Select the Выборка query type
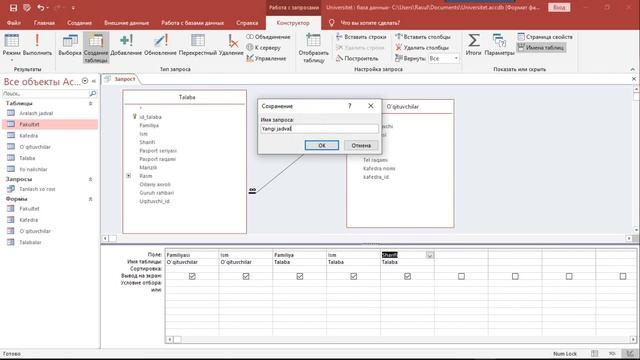The height and width of the screenshot is (360, 640). click(70, 46)
